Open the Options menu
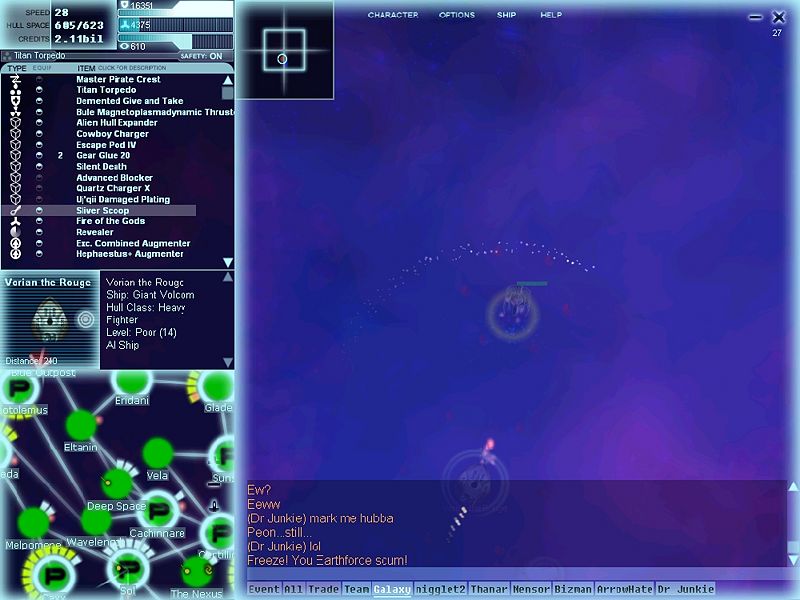Viewport: 800px width, 600px height. 457,15
